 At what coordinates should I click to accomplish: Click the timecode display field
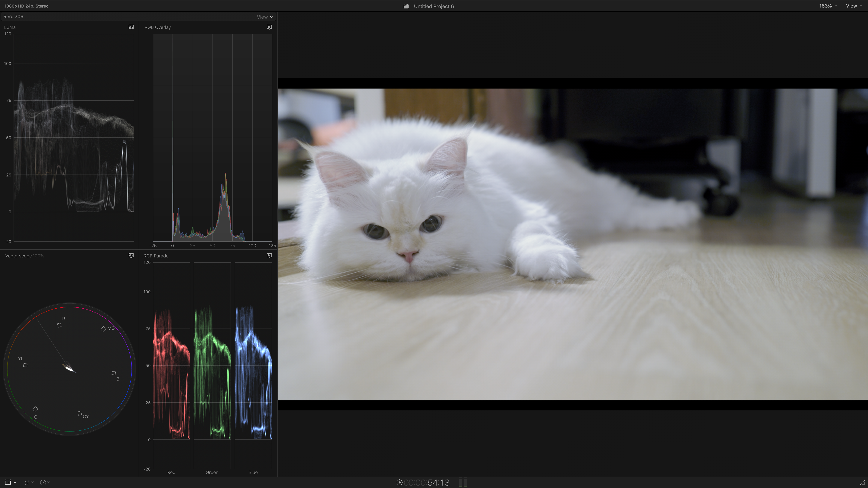[427, 482]
